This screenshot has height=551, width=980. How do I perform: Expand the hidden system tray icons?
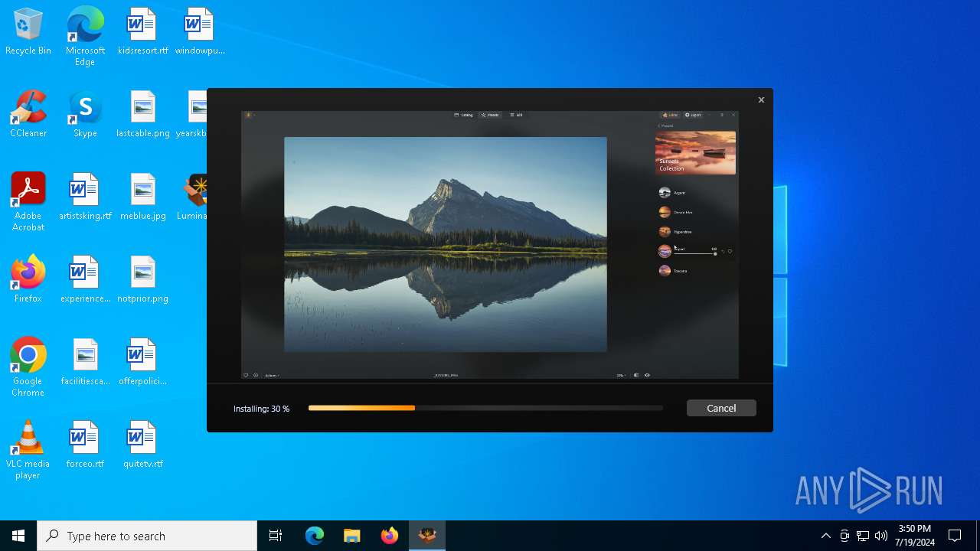[826, 536]
